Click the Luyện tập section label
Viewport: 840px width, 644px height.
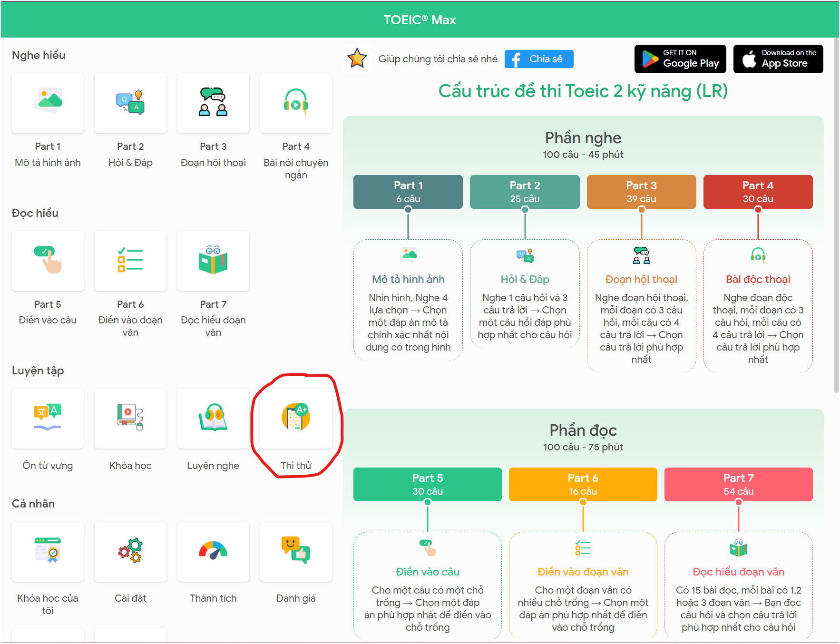(38, 371)
